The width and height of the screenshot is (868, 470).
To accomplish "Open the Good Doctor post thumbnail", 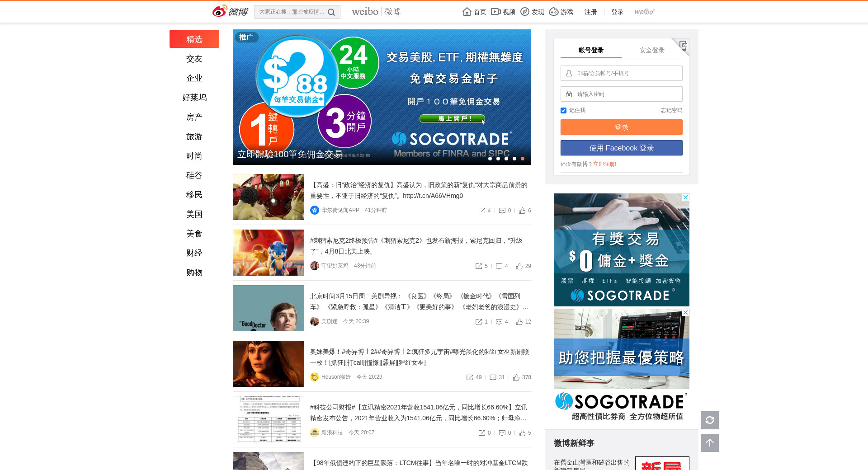I will pyautogui.click(x=269, y=308).
